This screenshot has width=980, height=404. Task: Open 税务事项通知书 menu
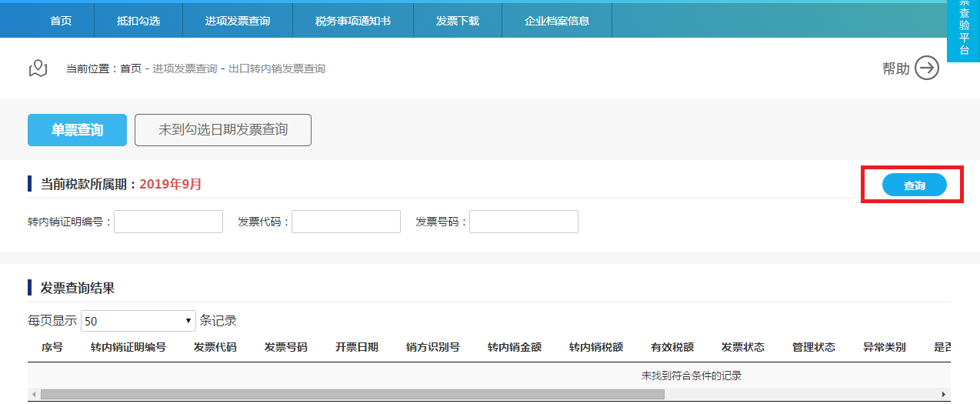(353, 21)
